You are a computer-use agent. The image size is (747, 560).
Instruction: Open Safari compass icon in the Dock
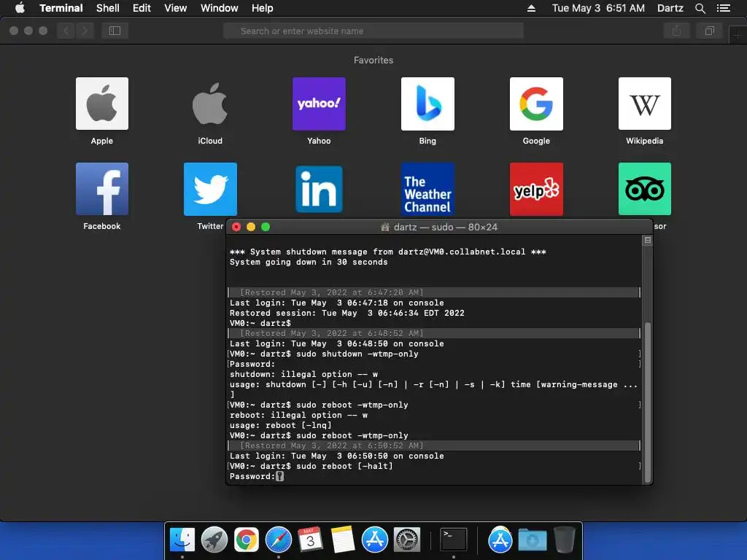tap(278, 540)
